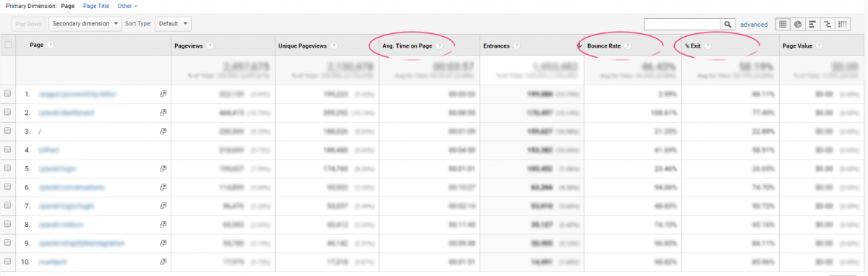Open row 6 page in new window

pyautogui.click(x=163, y=186)
